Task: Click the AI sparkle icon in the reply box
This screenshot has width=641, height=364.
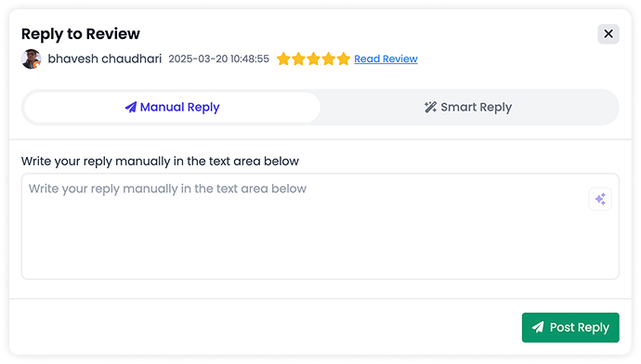Action: (600, 199)
